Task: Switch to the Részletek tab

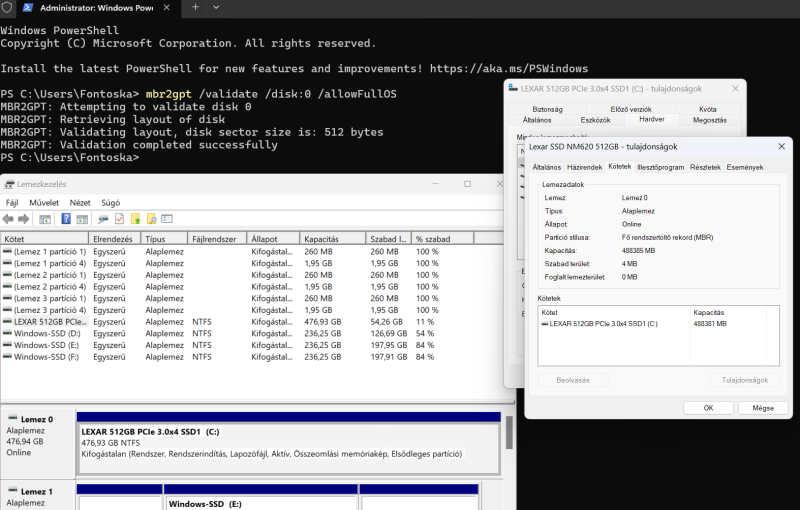Action: [x=705, y=167]
